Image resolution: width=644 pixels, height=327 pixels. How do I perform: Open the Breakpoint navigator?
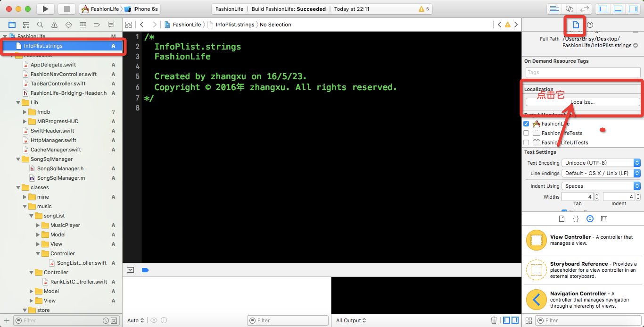pyautogui.click(x=97, y=25)
